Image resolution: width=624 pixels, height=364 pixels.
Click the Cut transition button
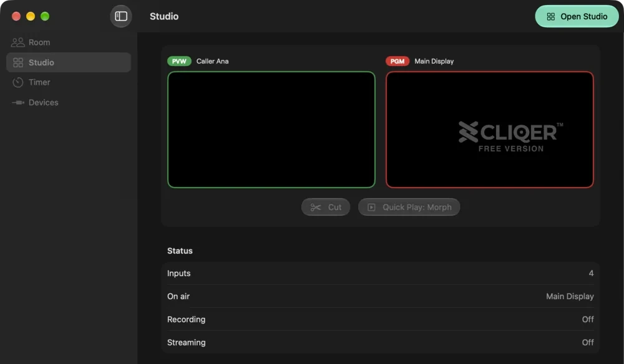click(326, 207)
